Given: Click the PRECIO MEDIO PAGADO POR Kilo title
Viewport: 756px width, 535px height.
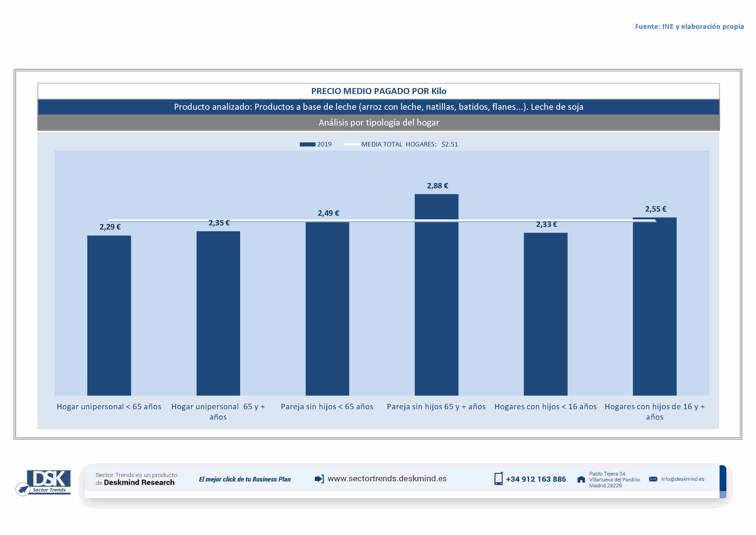Looking at the screenshot, I should pyautogui.click(x=379, y=91).
